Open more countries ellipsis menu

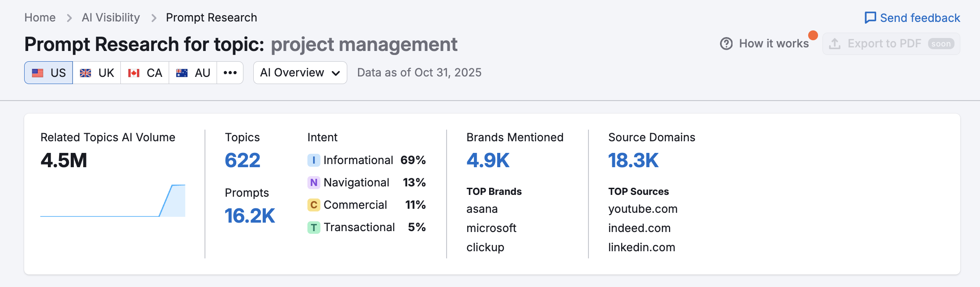[x=230, y=73]
